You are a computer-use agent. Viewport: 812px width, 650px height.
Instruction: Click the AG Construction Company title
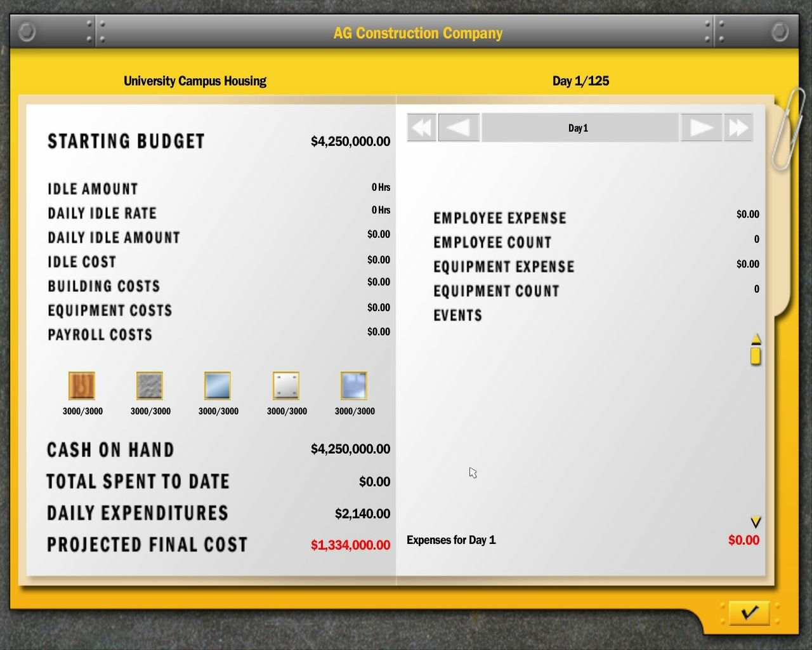pyautogui.click(x=418, y=33)
